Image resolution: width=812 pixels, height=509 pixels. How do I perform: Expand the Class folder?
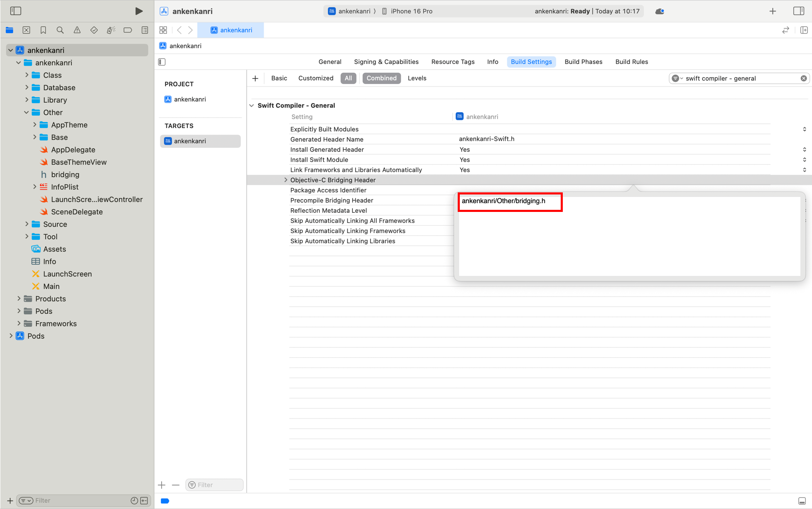point(27,75)
